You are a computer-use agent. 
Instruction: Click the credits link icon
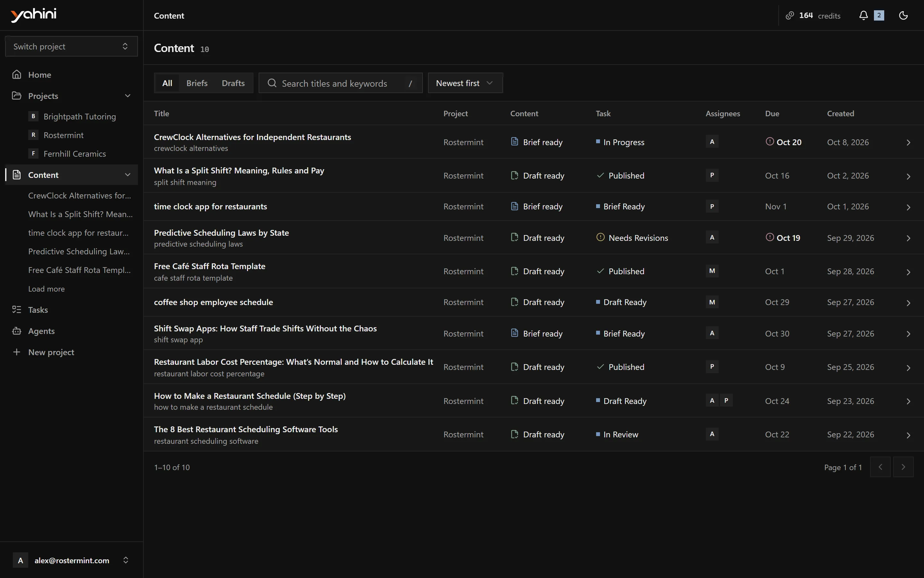[x=790, y=15]
